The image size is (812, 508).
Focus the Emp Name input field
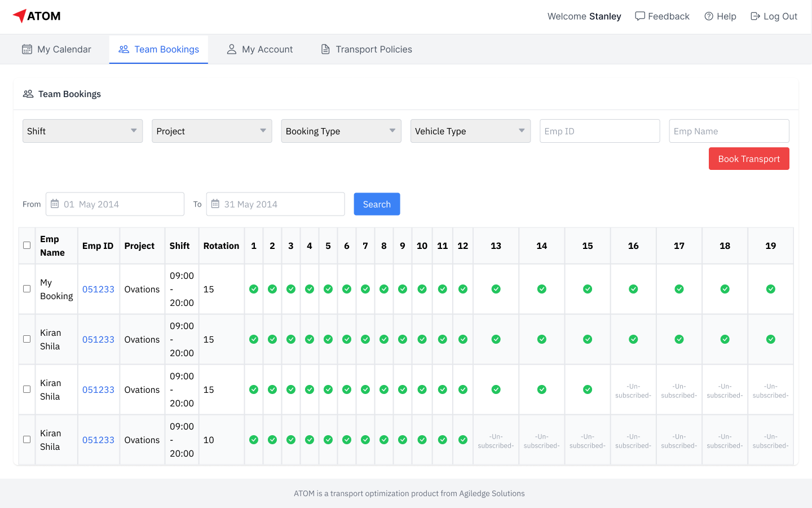coord(729,131)
